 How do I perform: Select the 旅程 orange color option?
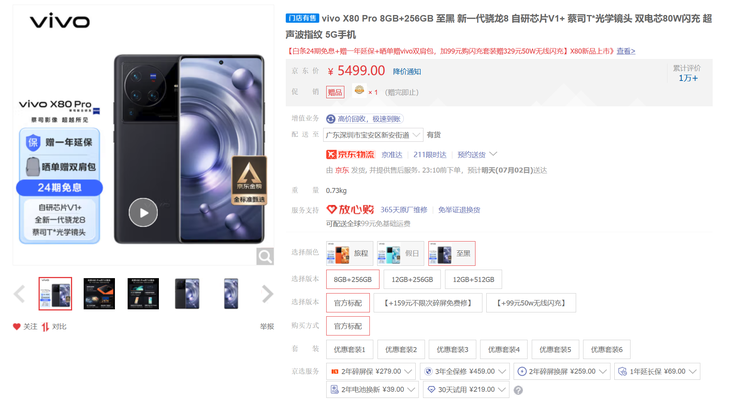pos(350,253)
